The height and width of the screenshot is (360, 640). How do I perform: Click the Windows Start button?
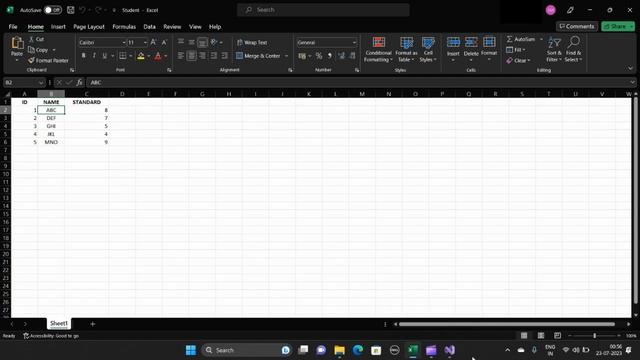191,350
